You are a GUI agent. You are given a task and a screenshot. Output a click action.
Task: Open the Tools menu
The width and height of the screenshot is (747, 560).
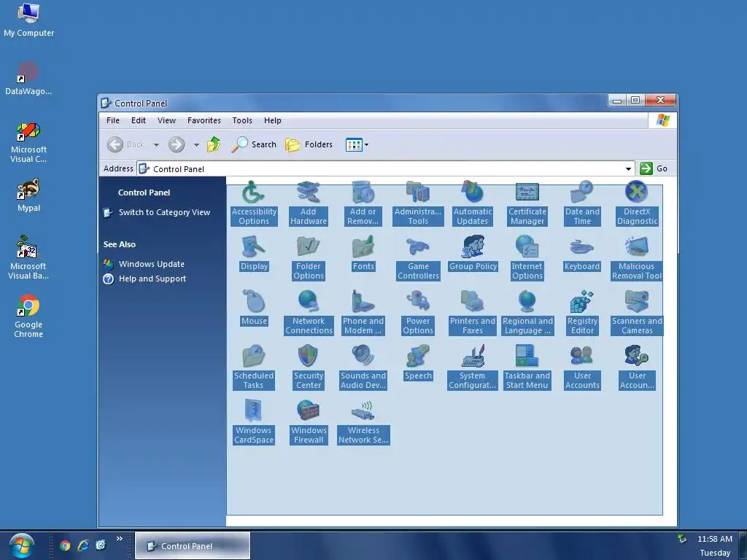[x=242, y=120]
